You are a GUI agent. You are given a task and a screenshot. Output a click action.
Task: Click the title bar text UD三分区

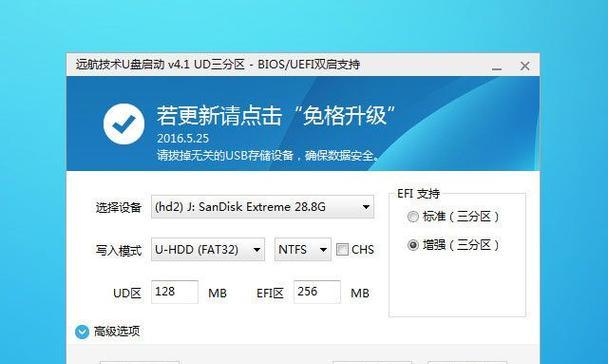click(x=219, y=64)
